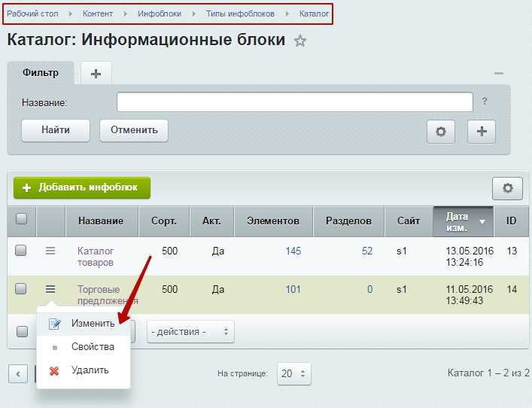
Task: Sort by ID column header
Action: 511,221
